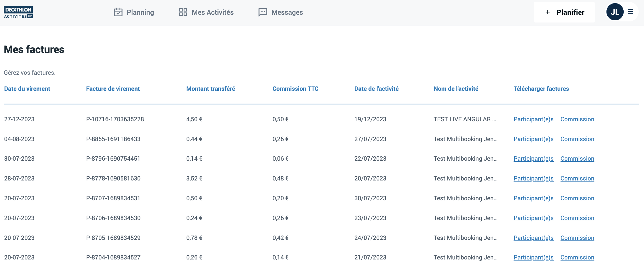Open the Messages section
The height and width of the screenshot is (279, 644).
[x=287, y=12]
